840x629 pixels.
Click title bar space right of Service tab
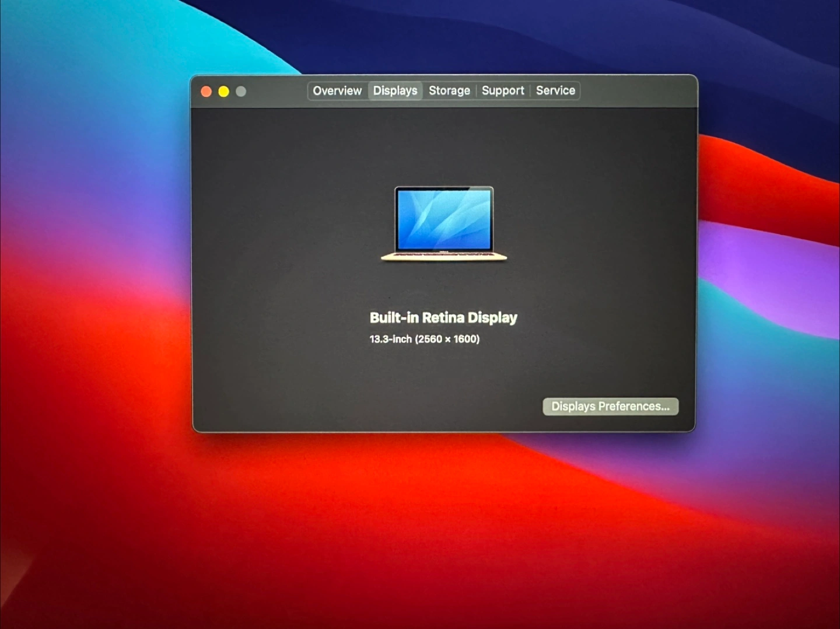[x=636, y=91]
